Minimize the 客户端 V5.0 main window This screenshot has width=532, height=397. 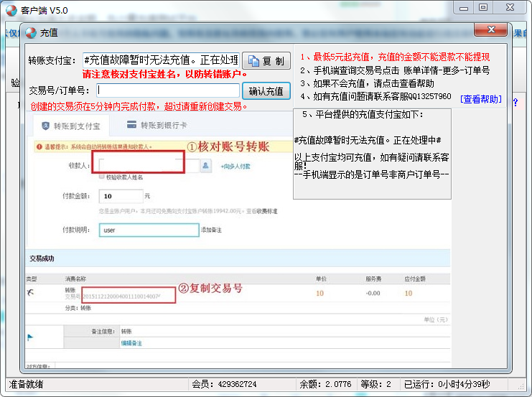464,7
